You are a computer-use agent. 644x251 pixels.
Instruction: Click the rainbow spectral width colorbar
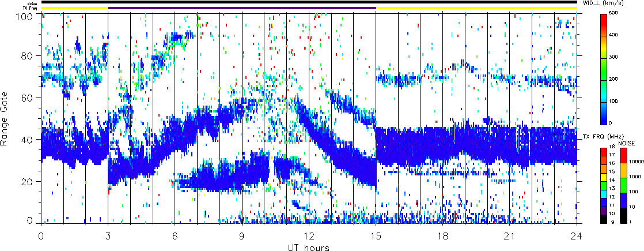point(604,69)
